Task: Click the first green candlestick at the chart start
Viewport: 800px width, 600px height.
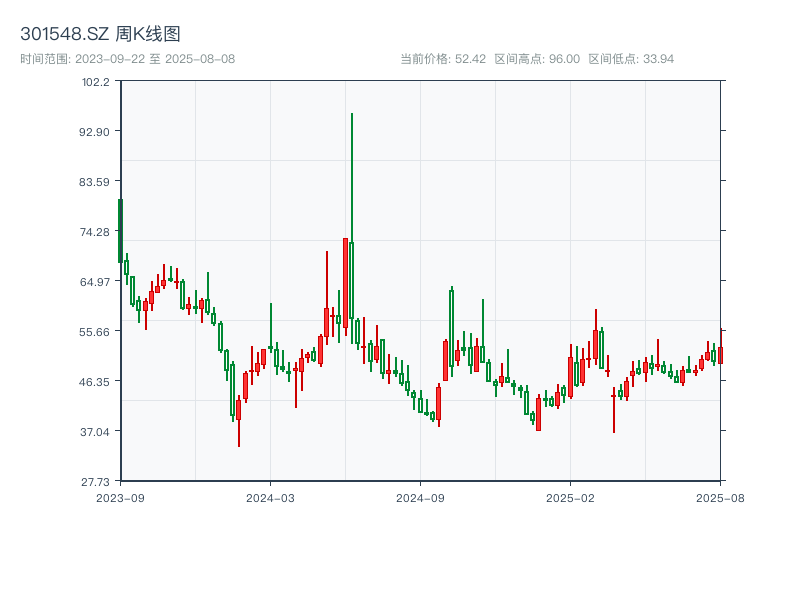Action: [x=120, y=231]
